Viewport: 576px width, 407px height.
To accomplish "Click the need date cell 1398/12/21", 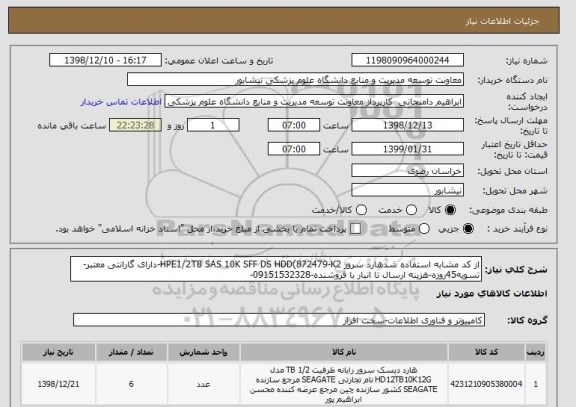I will pyautogui.click(x=58, y=384).
